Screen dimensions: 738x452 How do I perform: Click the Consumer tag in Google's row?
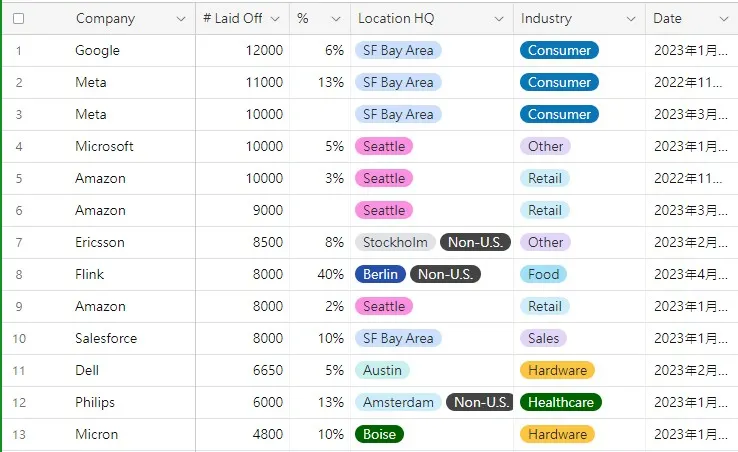click(559, 50)
